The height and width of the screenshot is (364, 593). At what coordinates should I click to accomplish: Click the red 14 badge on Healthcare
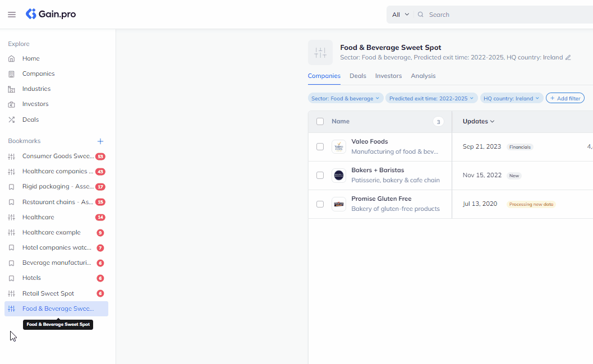(x=100, y=218)
